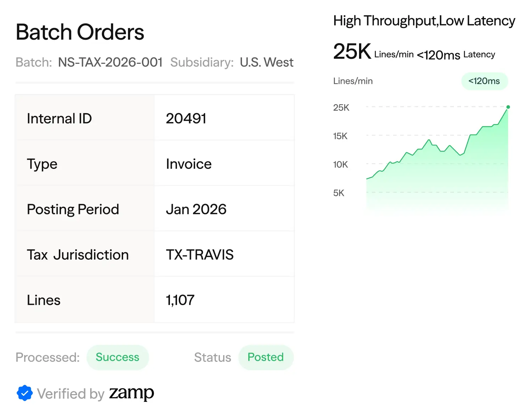Click the 5K y-axis label
Screen dimensions: 518x420
[338, 193]
